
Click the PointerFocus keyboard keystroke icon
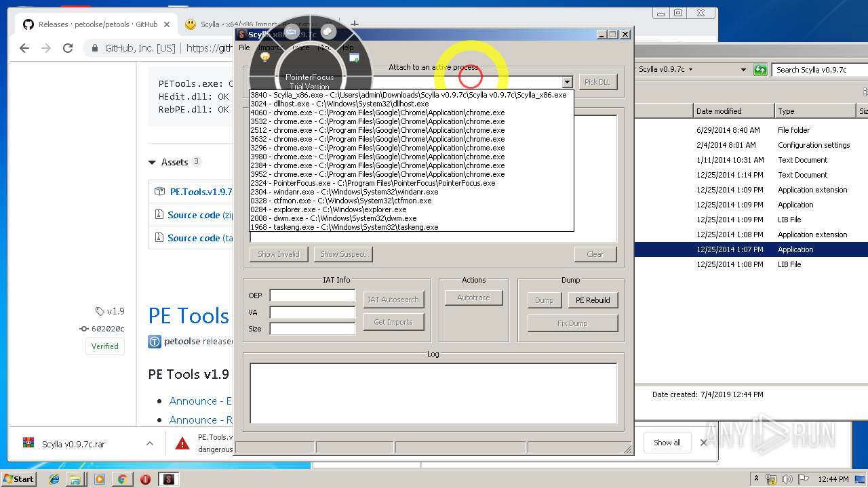(x=292, y=31)
